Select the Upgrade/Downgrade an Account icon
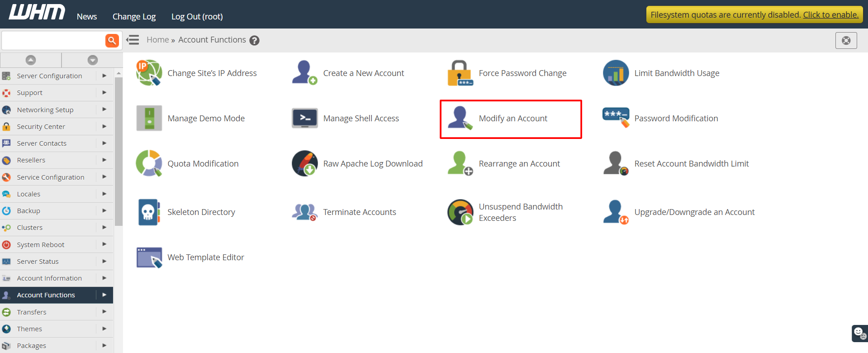Image resolution: width=868 pixels, height=353 pixels. click(616, 212)
